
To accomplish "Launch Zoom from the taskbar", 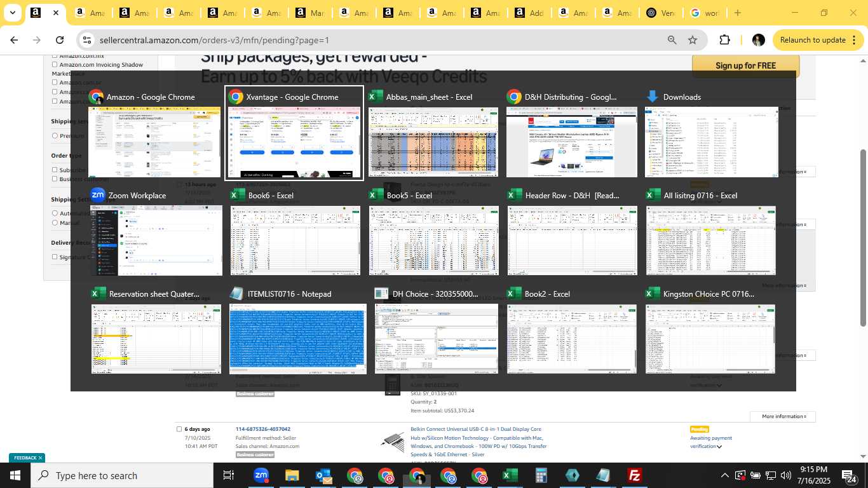I will pyautogui.click(x=261, y=475).
